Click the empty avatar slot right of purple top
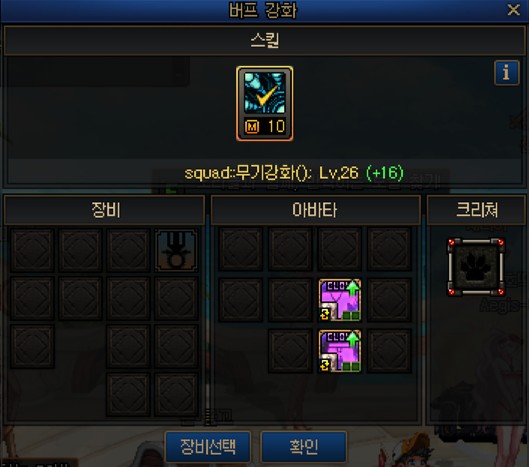Viewport: 529px width, 467px height. coord(389,300)
